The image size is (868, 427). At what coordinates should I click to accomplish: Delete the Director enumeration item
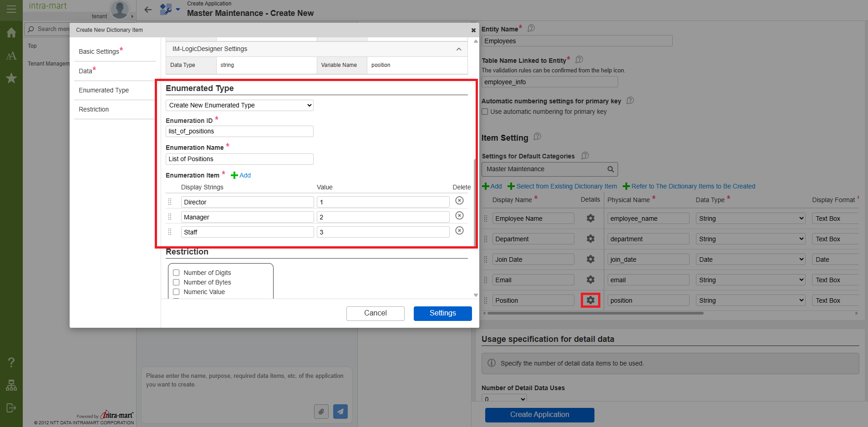[x=459, y=201]
